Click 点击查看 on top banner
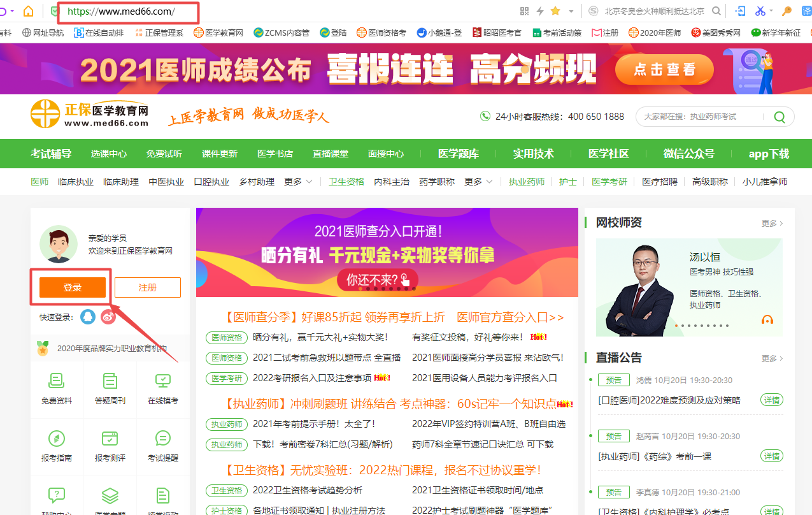812x515 pixels. [664, 69]
